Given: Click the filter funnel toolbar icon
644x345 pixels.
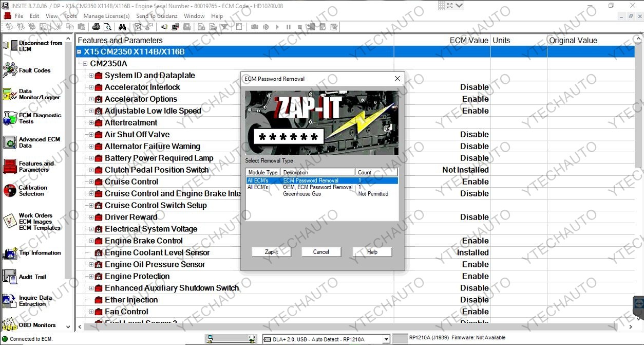Looking at the screenshot, I should 224,27.
